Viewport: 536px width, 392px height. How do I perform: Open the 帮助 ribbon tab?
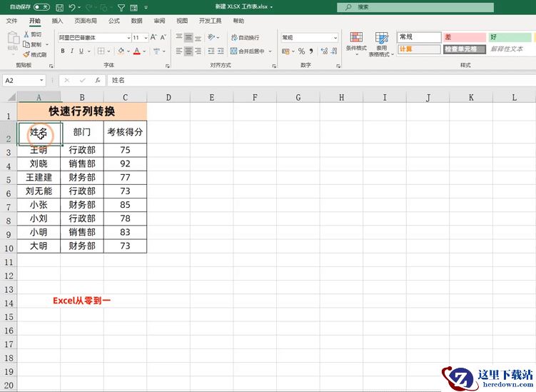[238, 21]
